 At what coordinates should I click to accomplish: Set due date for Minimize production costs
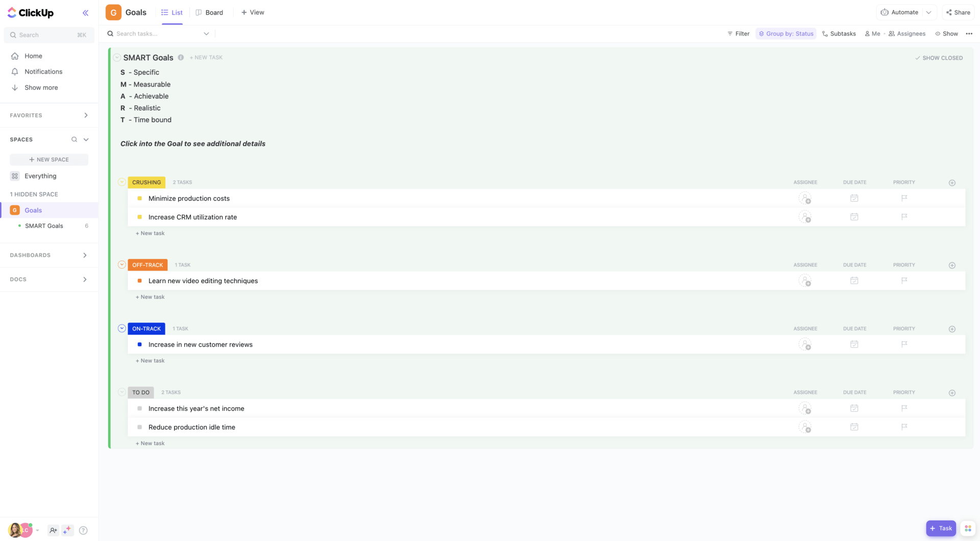854,198
